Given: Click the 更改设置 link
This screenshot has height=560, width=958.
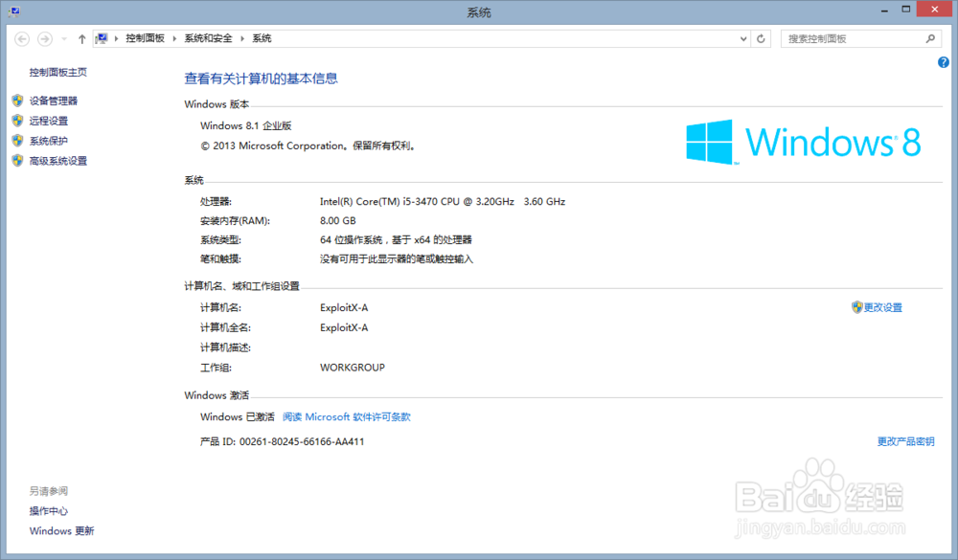Looking at the screenshot, I should (883, 307).
